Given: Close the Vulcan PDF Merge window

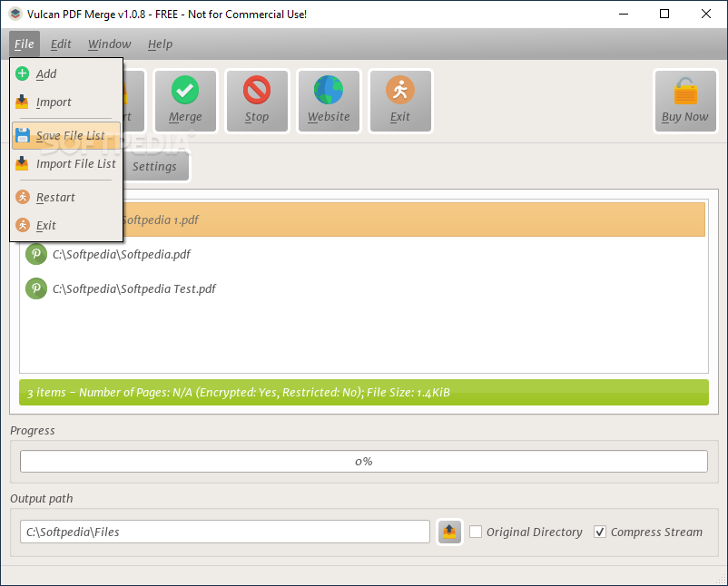Looking at the screenshot, I should (705, 14).
